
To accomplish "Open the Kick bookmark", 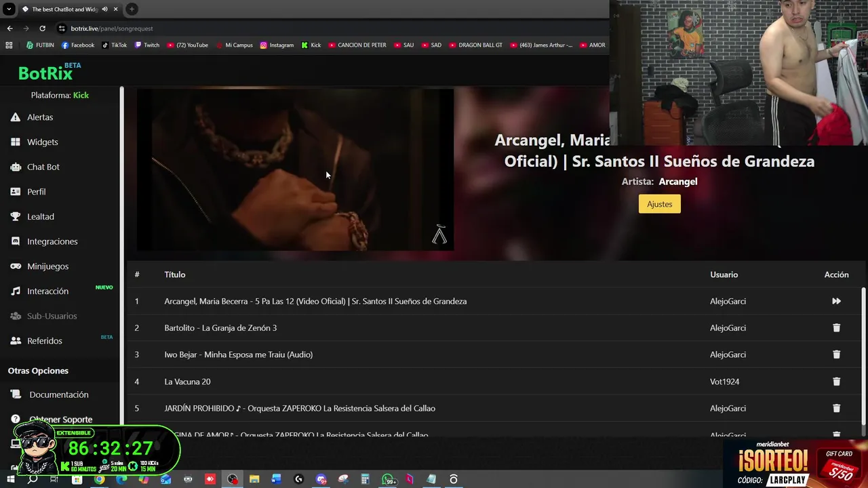I will click(x=311, y=45).
